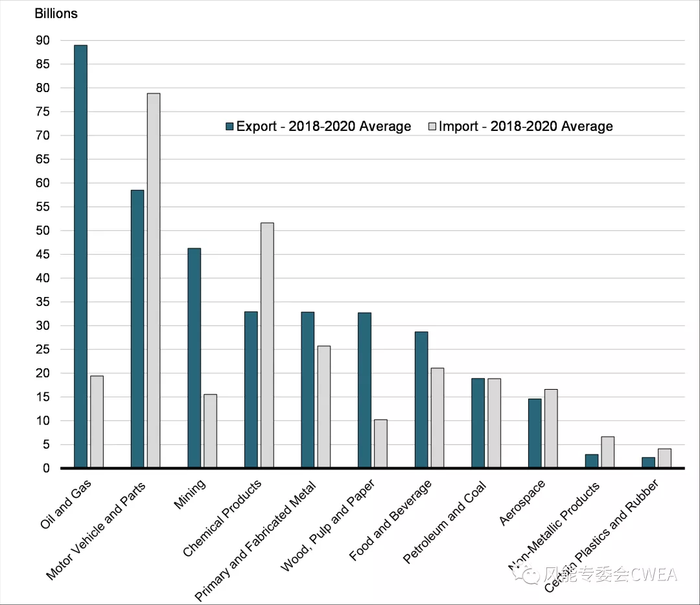Click the Motor Vehicle and Parts import bar
This screenshot has height=605, width=700.
click(x=154, y=280)
